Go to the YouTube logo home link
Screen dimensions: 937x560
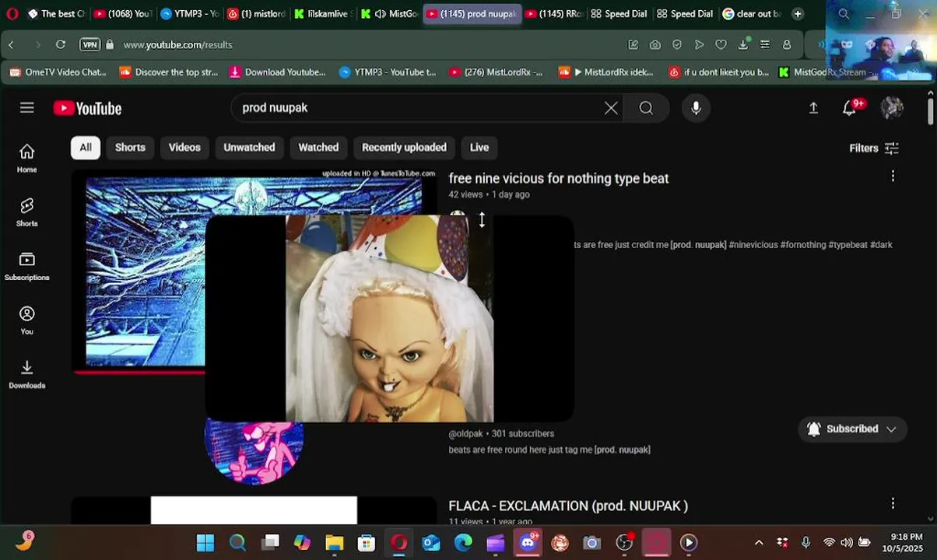87,108
